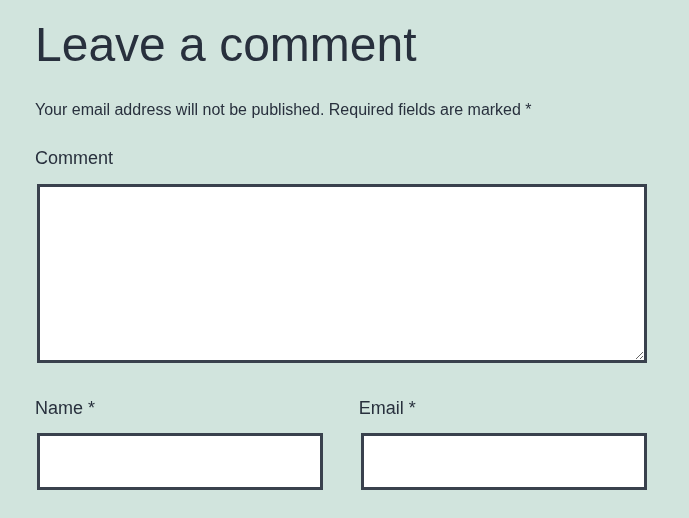
Task: Click the word 'Required' in the notice
Action: coord(361,110)
